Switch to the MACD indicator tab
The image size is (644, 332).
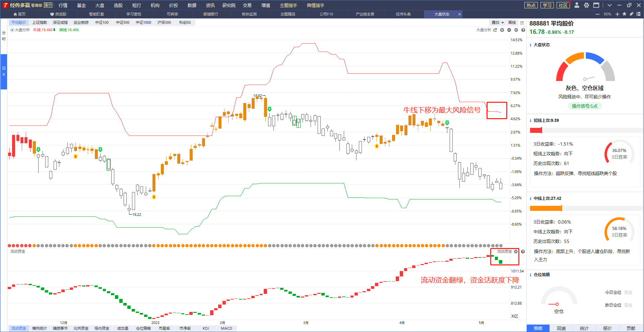[227, 328]
